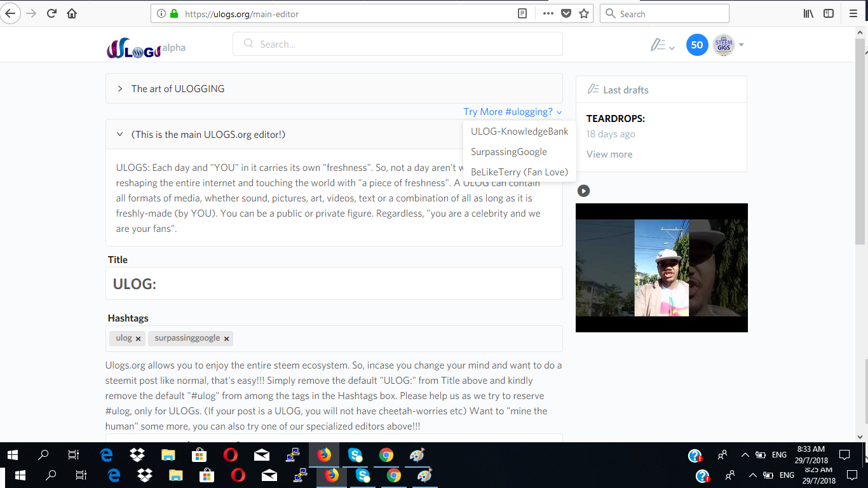
Task: Save page to Pocket icon
Action: [566, 13]
